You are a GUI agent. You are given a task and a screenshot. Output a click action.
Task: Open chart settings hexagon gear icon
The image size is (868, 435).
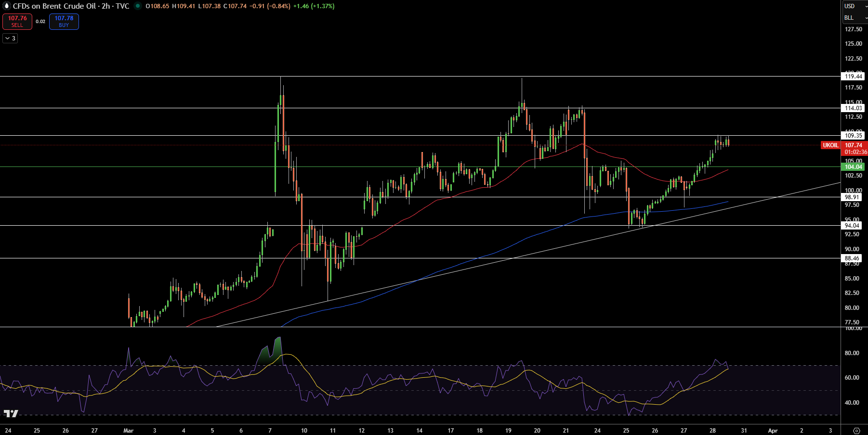856,431
